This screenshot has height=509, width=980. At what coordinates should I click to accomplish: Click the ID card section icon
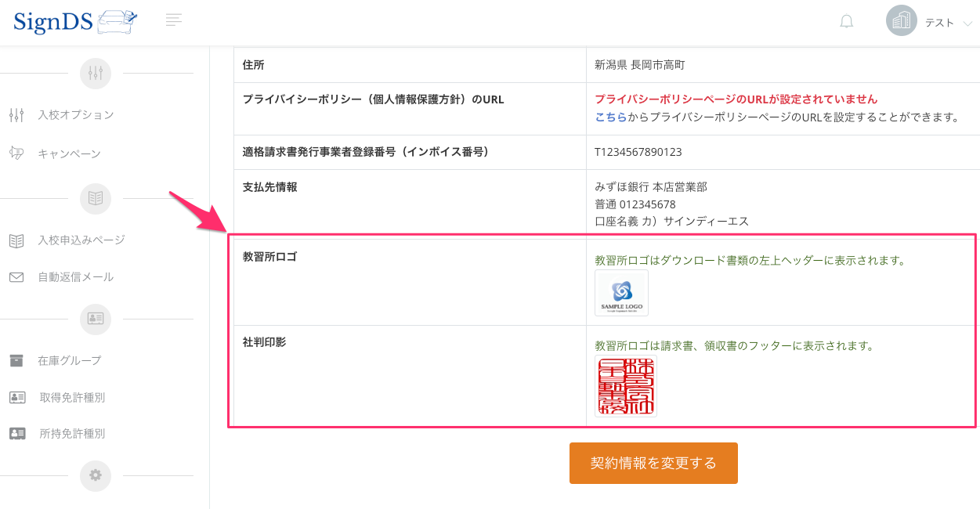tap(96, 319)
